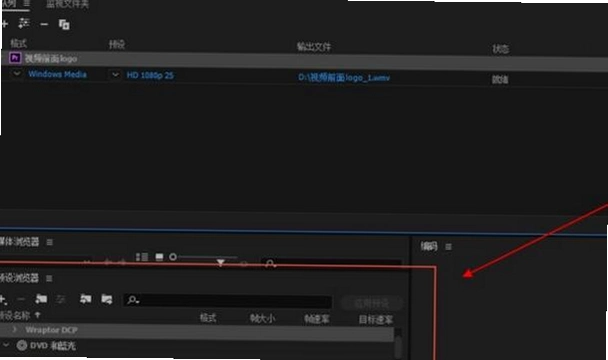Switch Media Browser to thumbnail view
Screen dimensions: 608x360
point(159,257)
